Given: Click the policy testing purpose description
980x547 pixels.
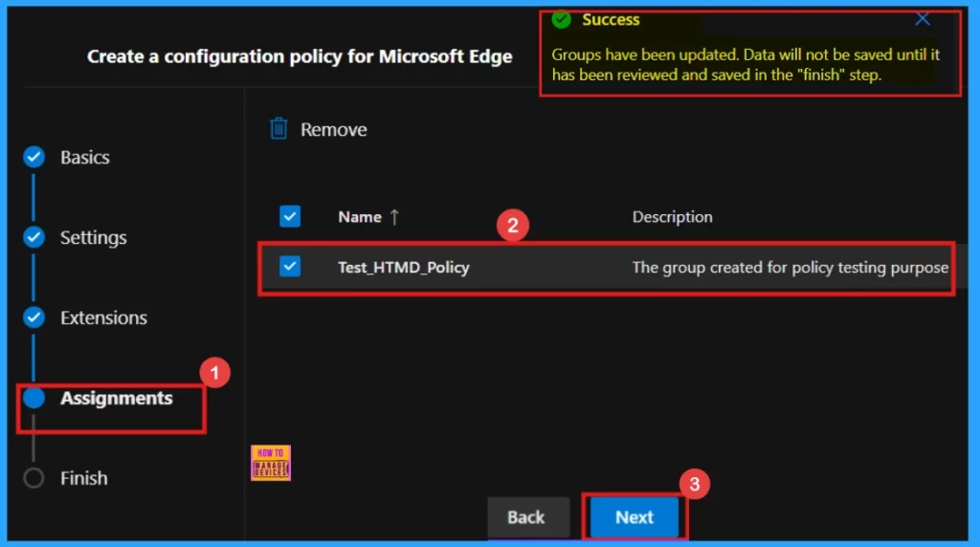Looking at the screenshot, I should click(x=790, y=267).
